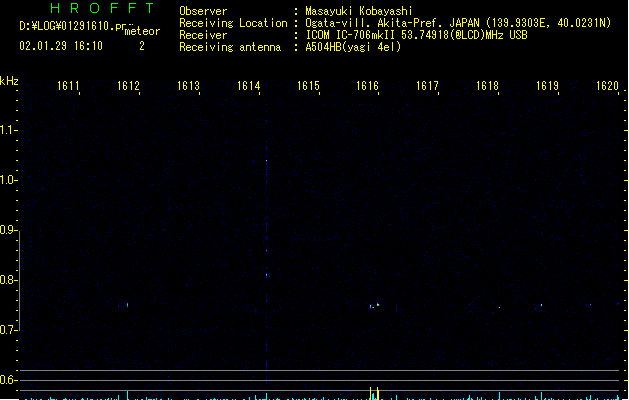Click time axis label 1618

(x=487, y=86)
